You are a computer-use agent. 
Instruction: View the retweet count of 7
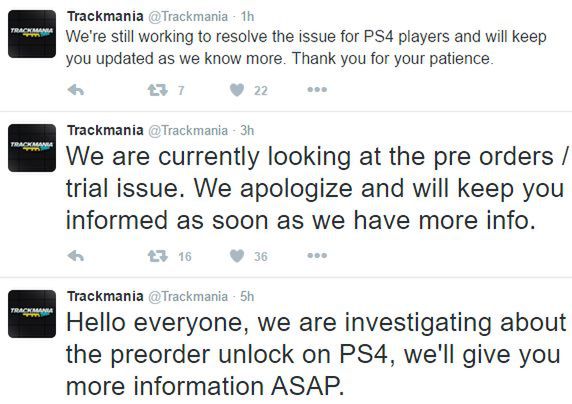coord(181,90)
